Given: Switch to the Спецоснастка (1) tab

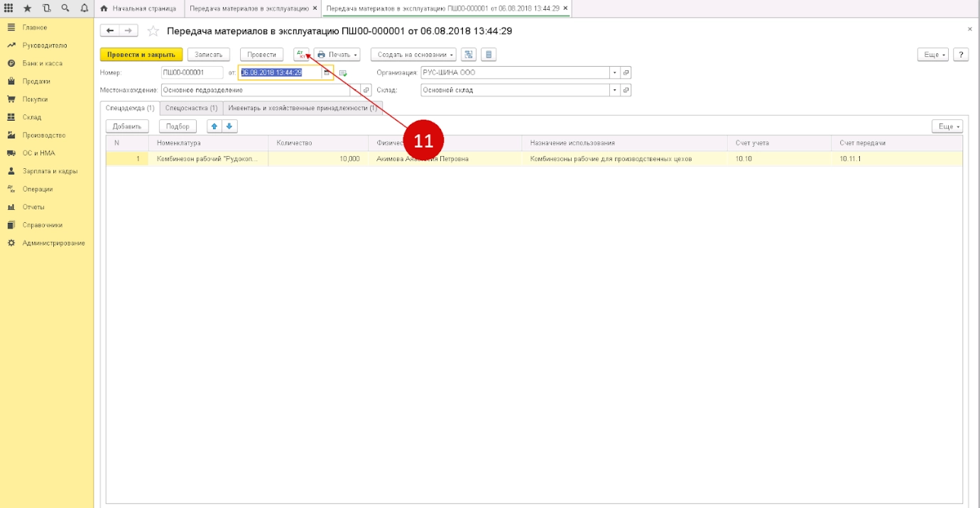Looking at the screenshot, I should coord(191,108).
